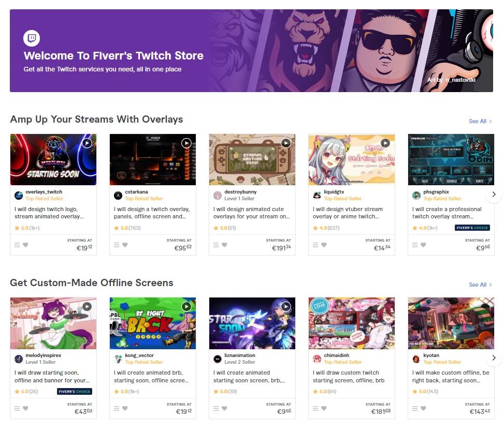The image size is (504, 431).
Task: Open liznanimation seller profile avatar
Action: point(218,359)
